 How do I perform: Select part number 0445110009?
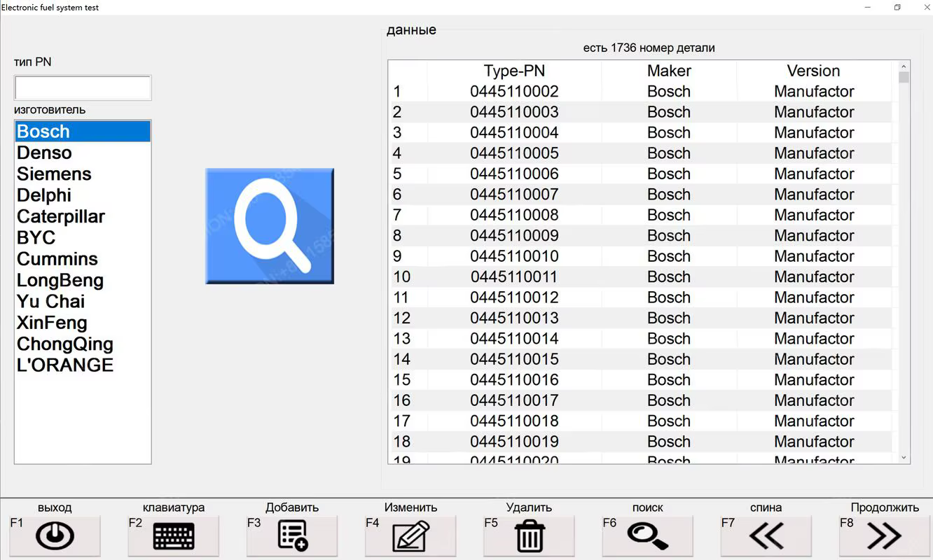[514, 236]
